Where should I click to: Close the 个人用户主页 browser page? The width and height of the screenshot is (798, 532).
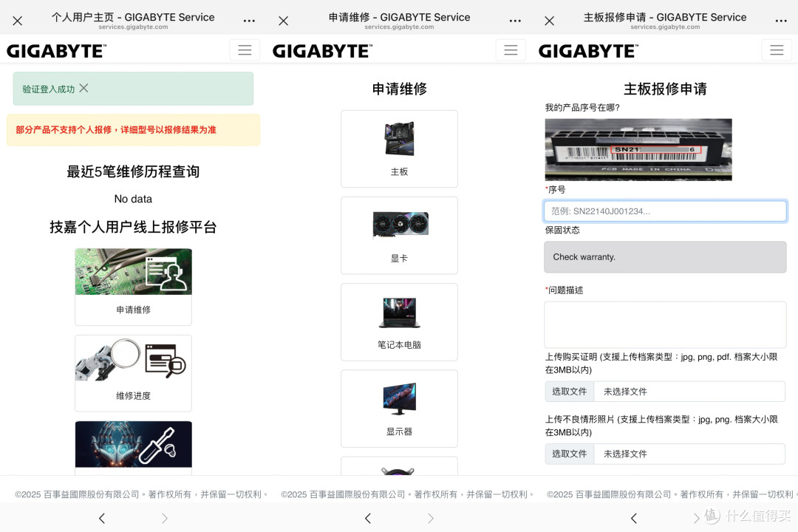[x=17, y=21]
